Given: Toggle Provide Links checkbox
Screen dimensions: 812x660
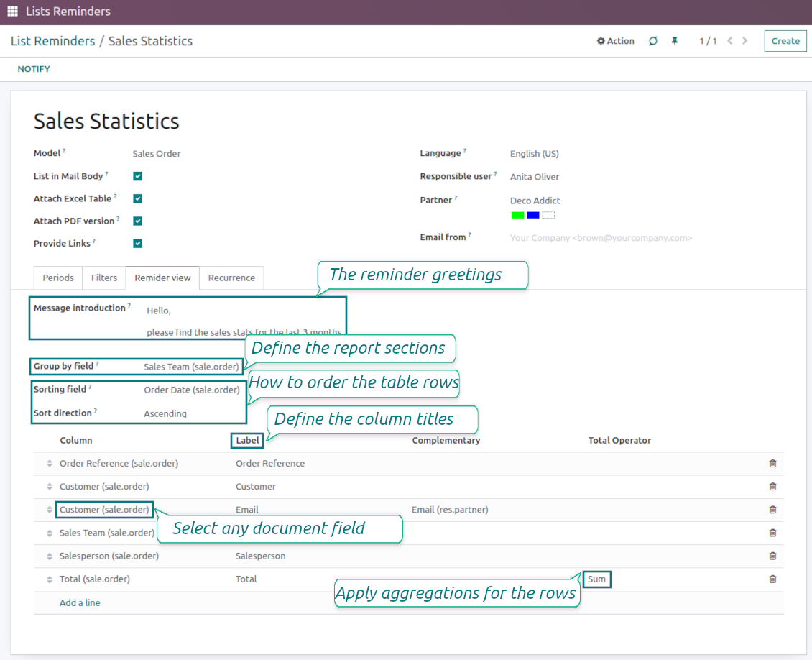Looking at the screenshot, I should pos(137,244).
